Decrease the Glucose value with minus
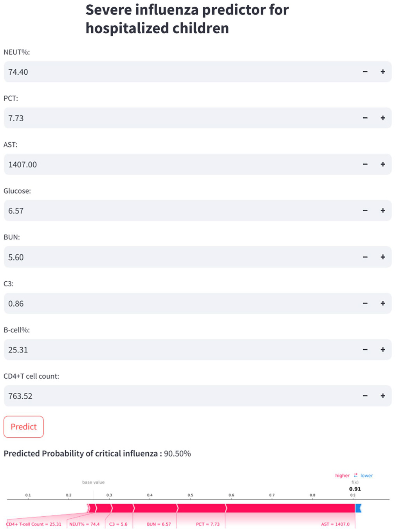The height and width of the screenshot is (532, 395). point(365,210)
